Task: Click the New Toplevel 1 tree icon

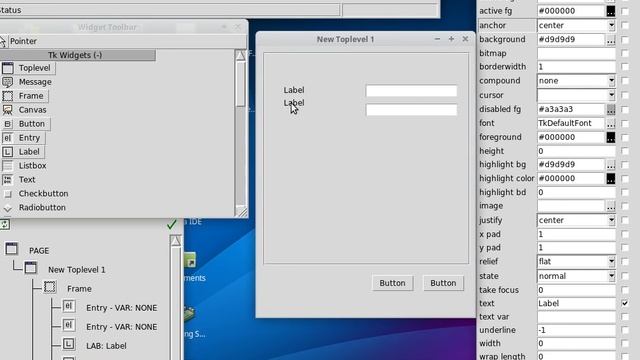Action: 31,268
